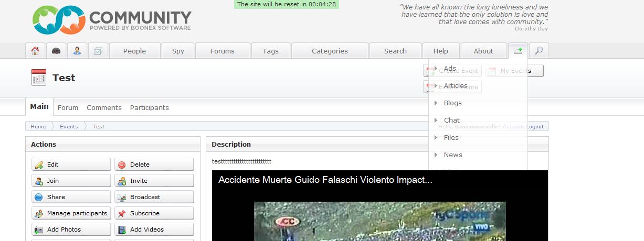Click the Share action button

point(71,197)
